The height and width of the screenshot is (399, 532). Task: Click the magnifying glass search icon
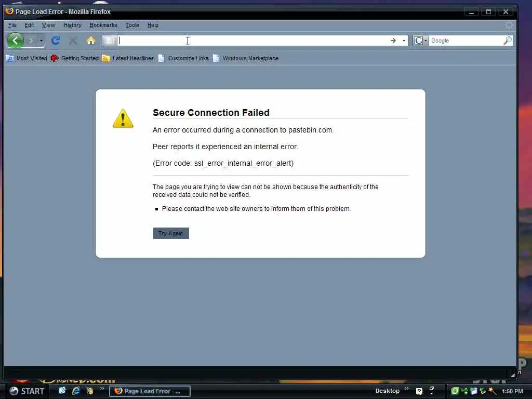[x=508, y=41]
